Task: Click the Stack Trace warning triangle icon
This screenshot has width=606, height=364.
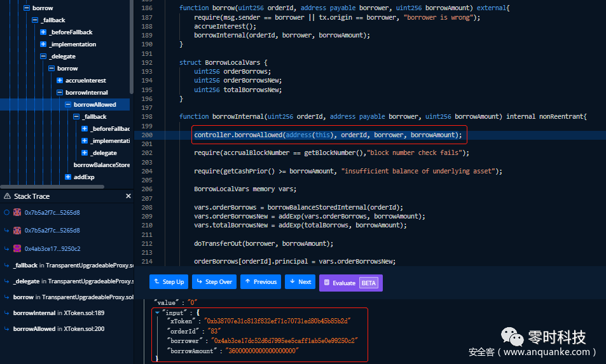Action: (x=7, y=197)
